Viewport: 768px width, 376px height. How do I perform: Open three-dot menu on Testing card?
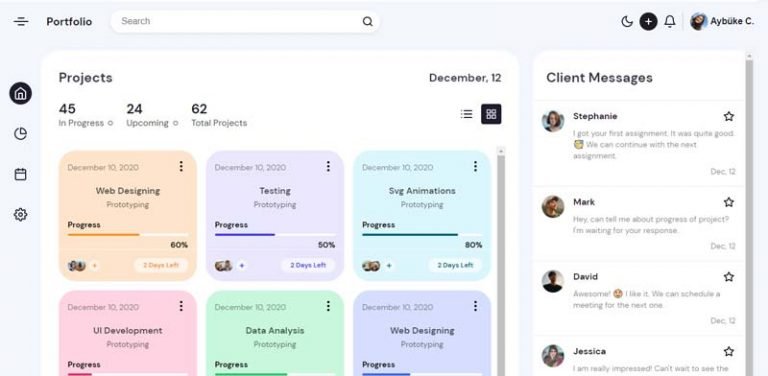click(x=328, y=166)
